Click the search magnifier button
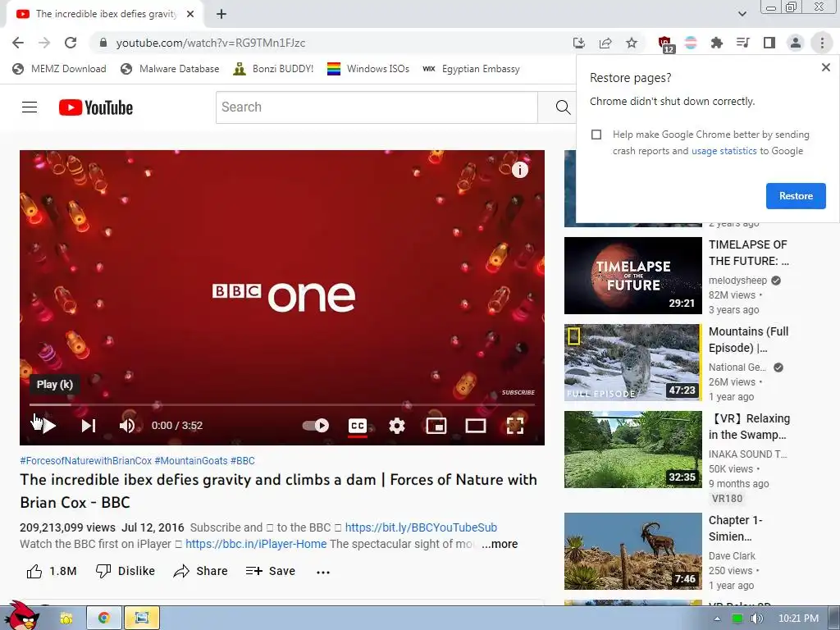Image resolution: width=840 pixels, height=630 pixels. [x=563, y=107]
